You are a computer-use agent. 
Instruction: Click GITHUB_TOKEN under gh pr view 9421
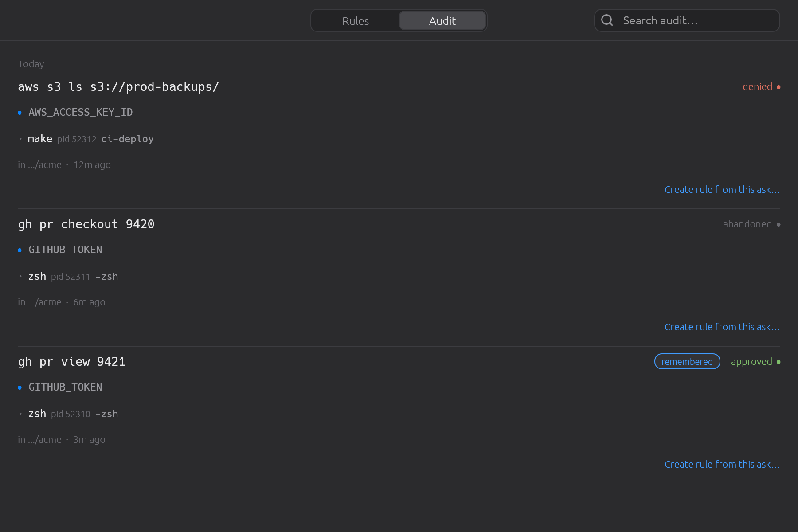(x=65, y=387)
